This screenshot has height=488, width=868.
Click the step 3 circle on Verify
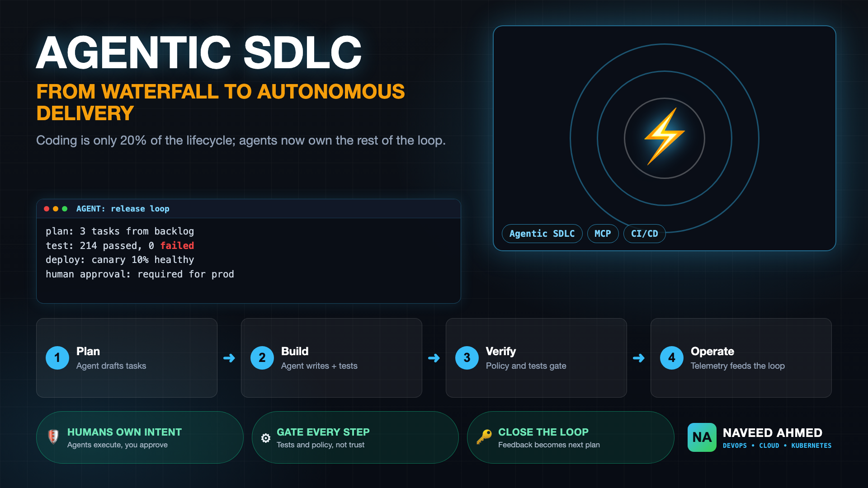(x=467, y=358)
